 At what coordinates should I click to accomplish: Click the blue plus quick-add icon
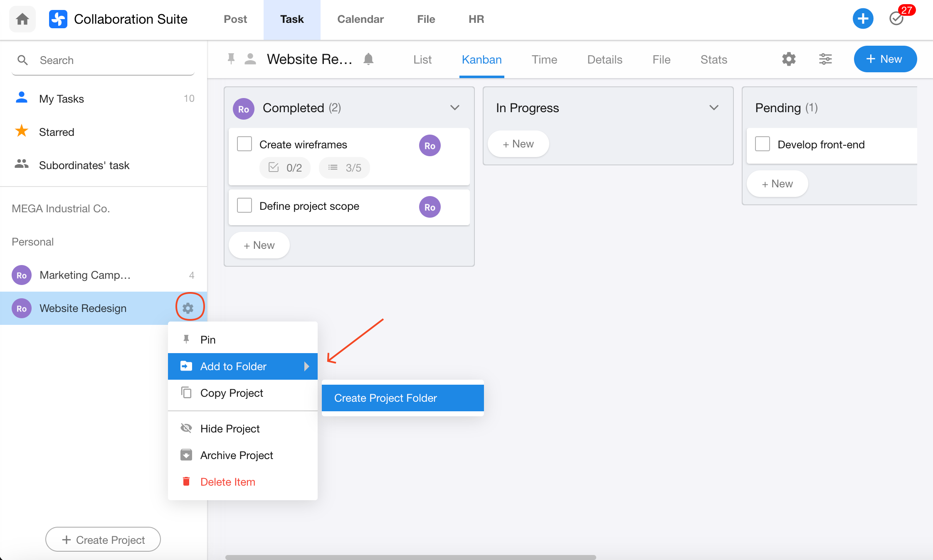[863, 19]
